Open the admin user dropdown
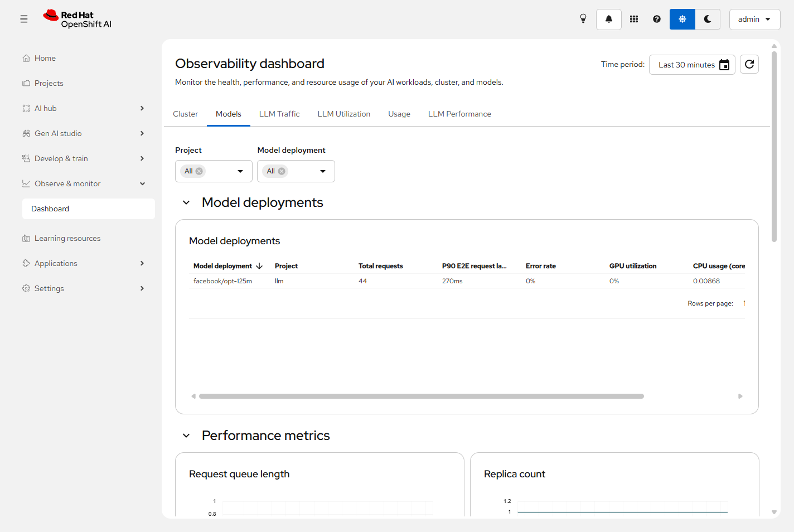The height and width of the screenshot is (532, 794). 754,19
